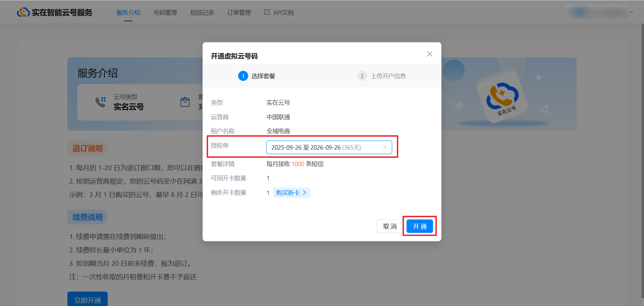The height and width of the screenshot is (306, 644).
Task: Click the API文档 external link icon
Action: pyautogui.click(x=267, y=12)
